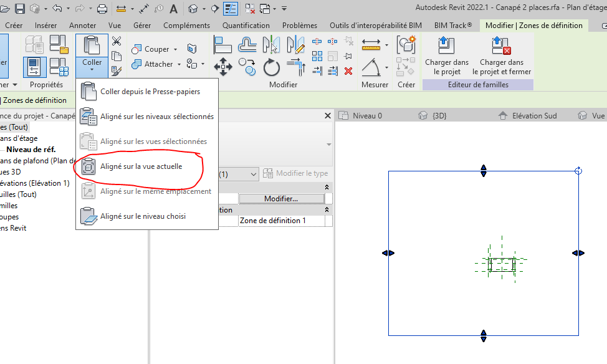Click the Mesurer dimension icon

[371, 45]
